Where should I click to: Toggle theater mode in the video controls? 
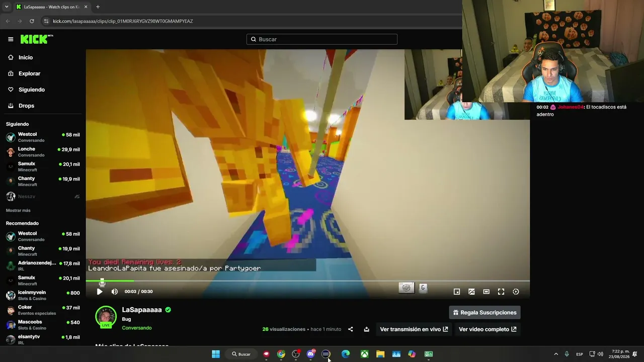click(x=486, y=292)
